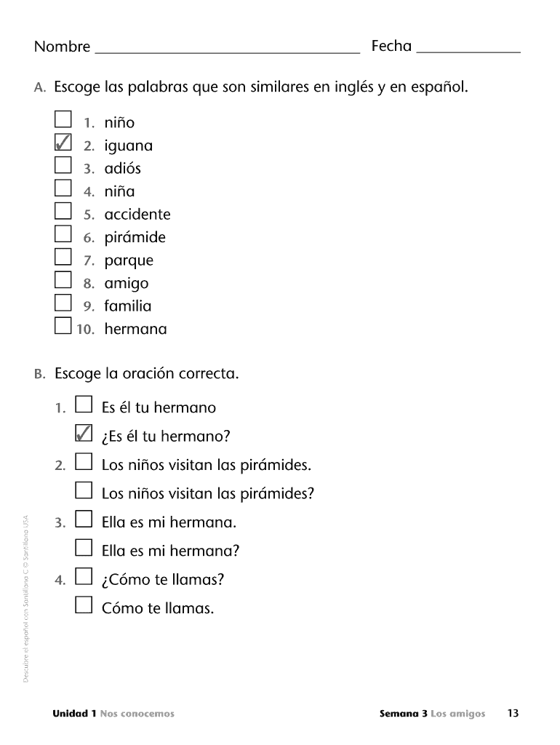The image size is (560, 745).
Task: Tick 'Los niños visitan las pirámides?' option
Action: [x=84, y=490]
